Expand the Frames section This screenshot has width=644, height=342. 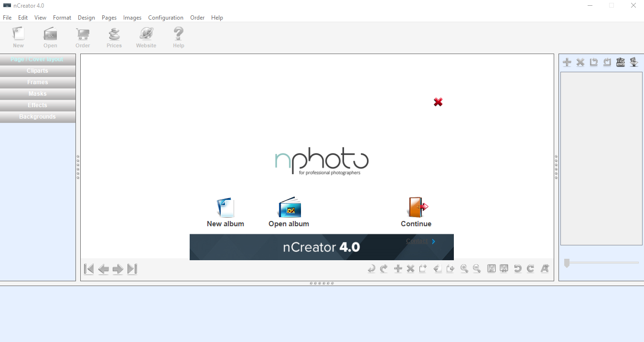point(38,82)
